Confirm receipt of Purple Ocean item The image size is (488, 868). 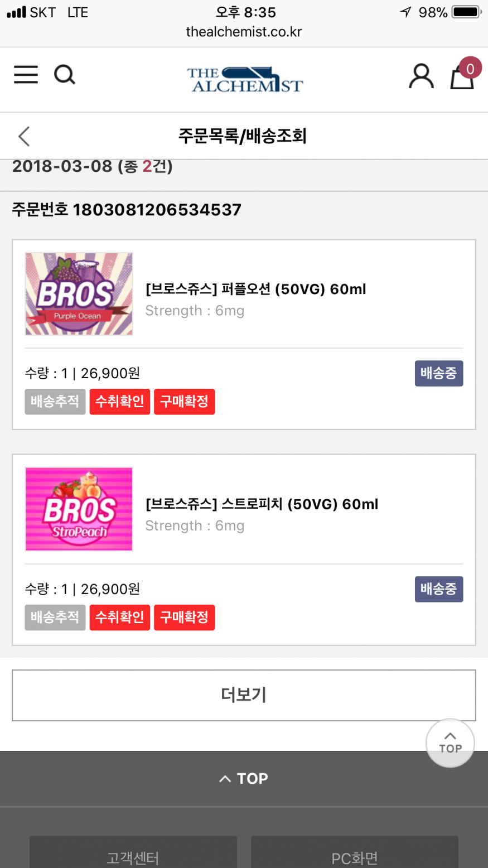click(119, 402)
